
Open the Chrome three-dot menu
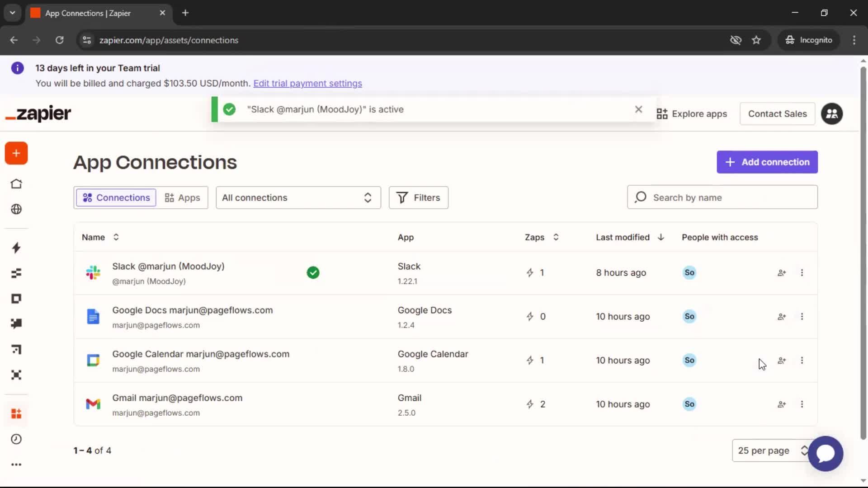(854, 40)
